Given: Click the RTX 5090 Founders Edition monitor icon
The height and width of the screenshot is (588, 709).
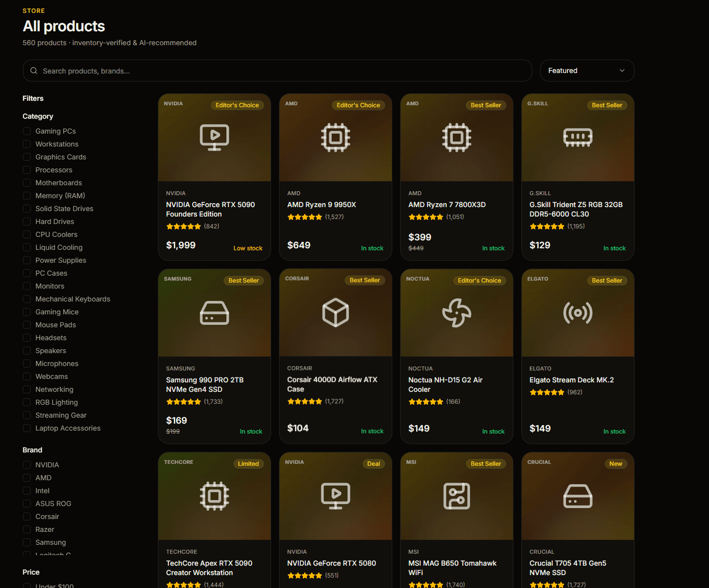Looking at the screenshot, I should 214,137.
